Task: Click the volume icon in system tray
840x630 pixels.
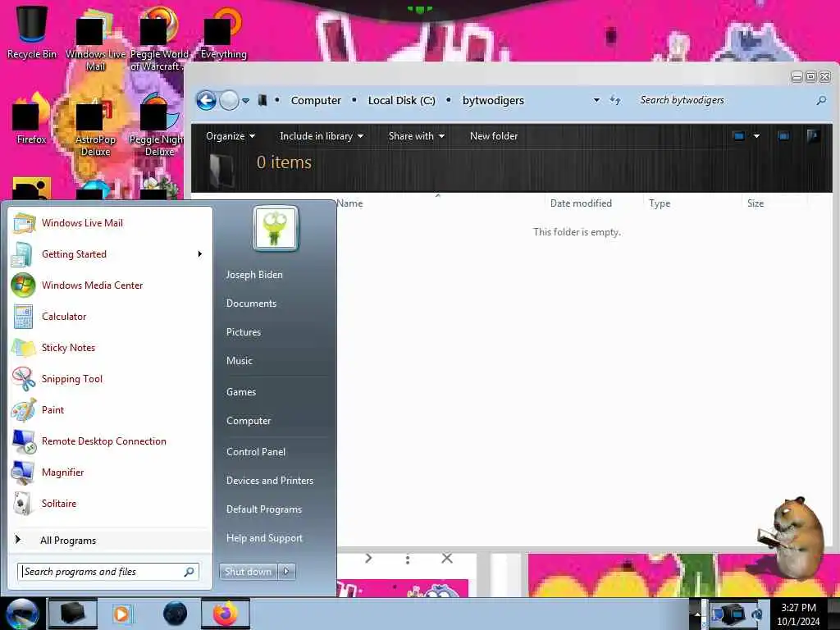Action: 757,614
